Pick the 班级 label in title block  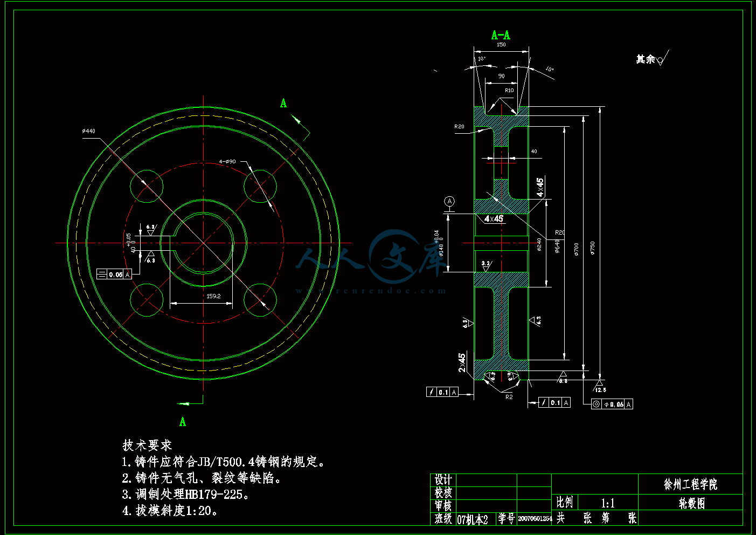coord(443,518)
